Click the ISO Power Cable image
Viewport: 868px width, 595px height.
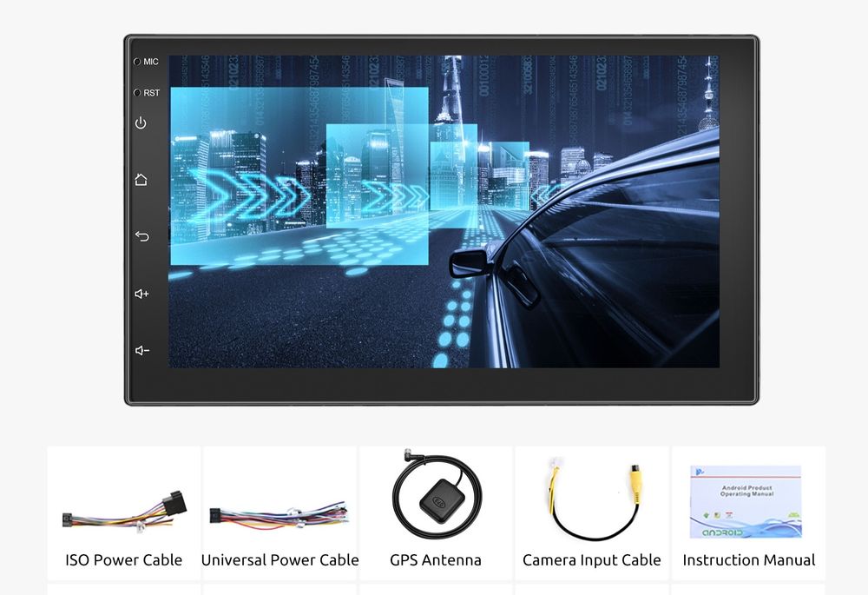tap(124, 512)
